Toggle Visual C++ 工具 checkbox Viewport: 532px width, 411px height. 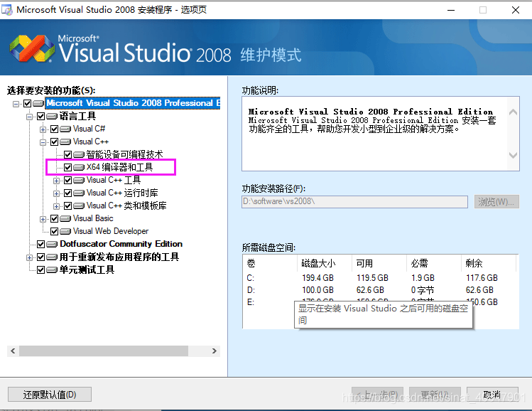[68, 181]
